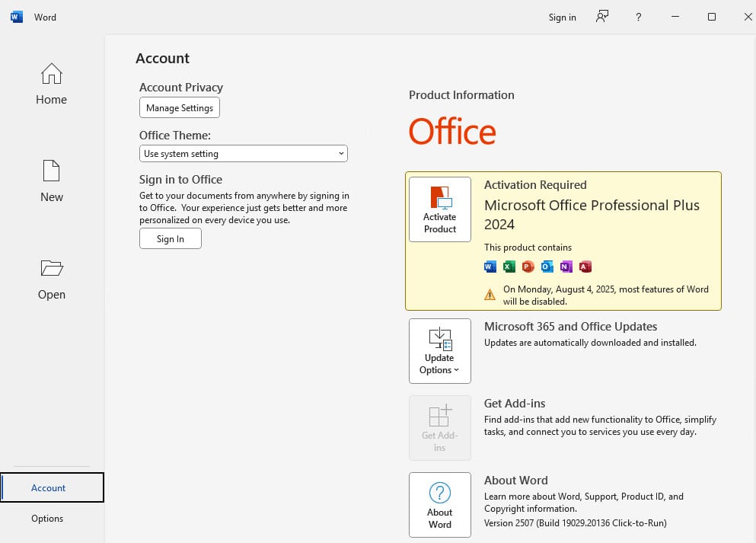Click the 'Account Privacy' heading

click(x=180, y=88)
